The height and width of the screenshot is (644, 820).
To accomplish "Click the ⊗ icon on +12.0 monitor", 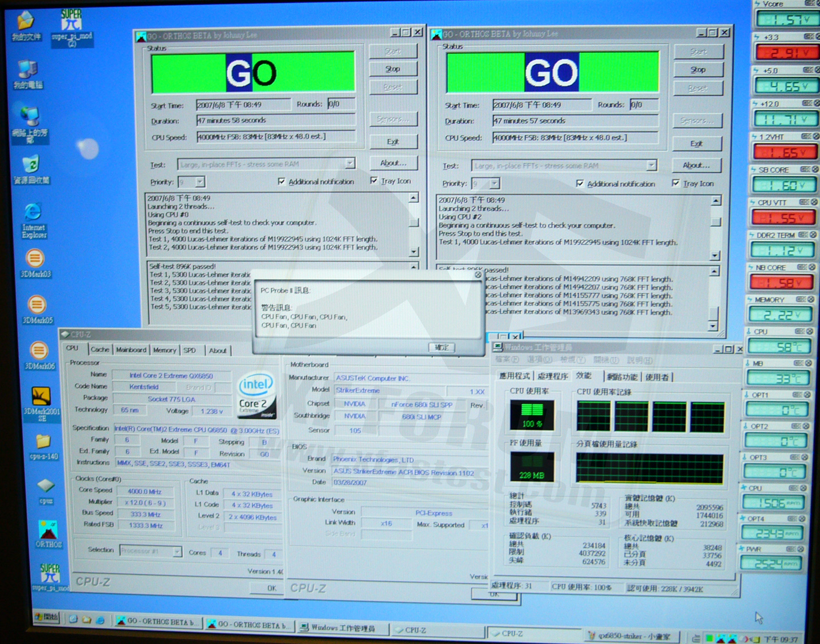I will 816,103.
